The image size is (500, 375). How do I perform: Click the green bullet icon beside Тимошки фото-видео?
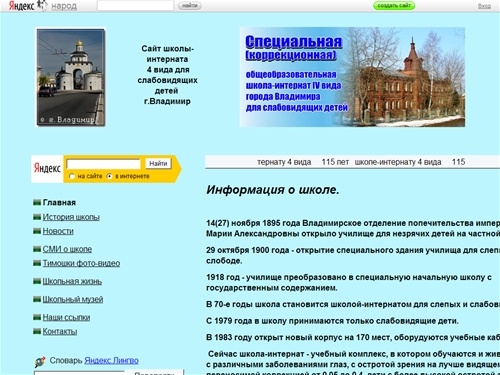pyautogui.click(x=37, y=263)
